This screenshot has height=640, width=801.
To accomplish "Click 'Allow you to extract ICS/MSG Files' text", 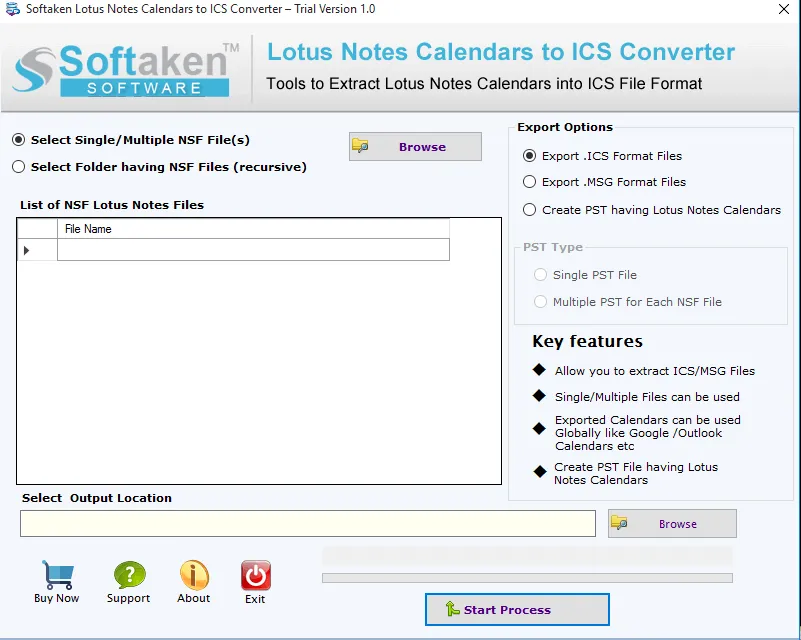I will 655,371.
